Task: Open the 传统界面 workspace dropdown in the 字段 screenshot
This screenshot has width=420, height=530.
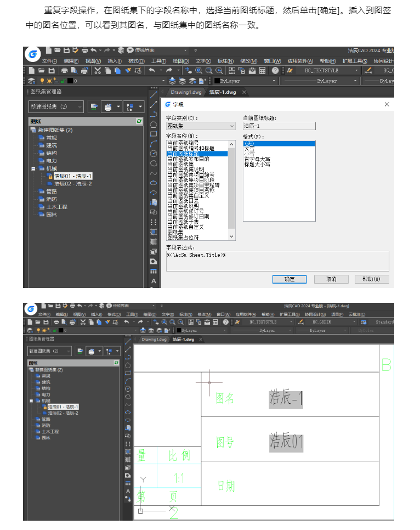Action: tap(185, 50)
